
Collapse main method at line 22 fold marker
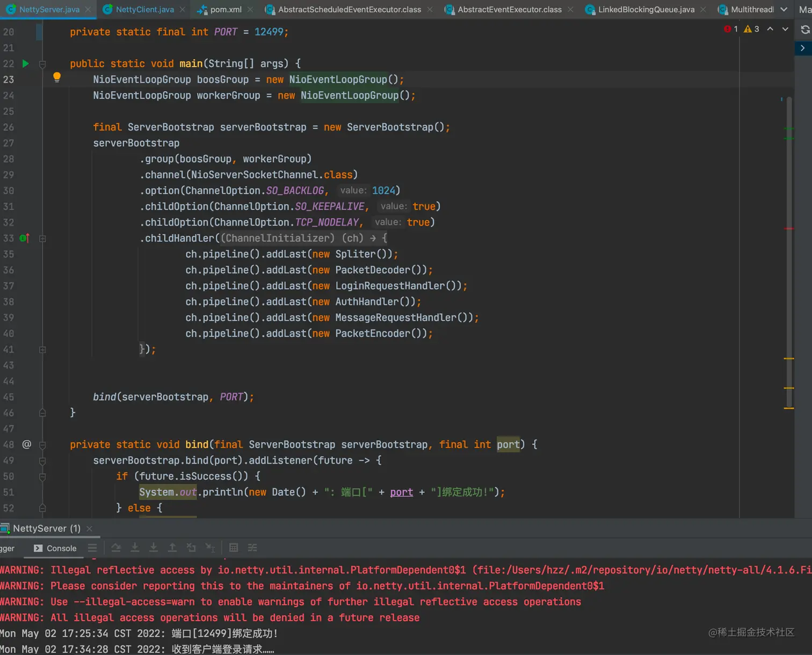point(42,64)
